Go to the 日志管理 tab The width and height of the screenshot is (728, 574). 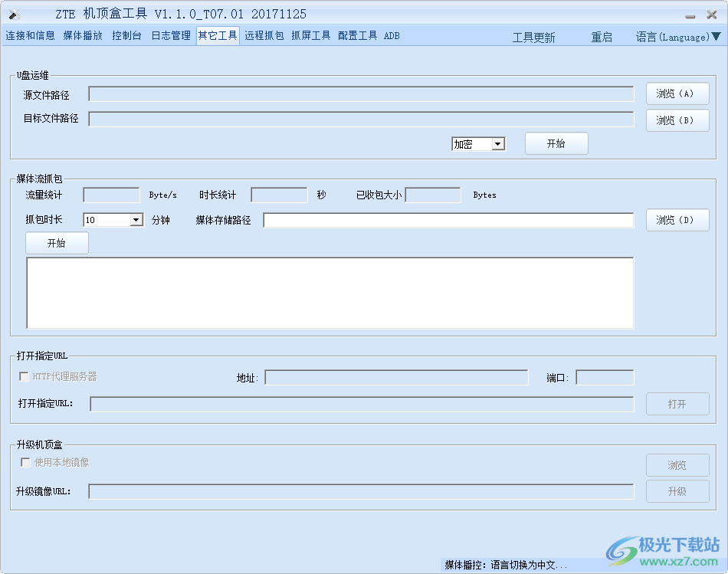tap(171, 36)
